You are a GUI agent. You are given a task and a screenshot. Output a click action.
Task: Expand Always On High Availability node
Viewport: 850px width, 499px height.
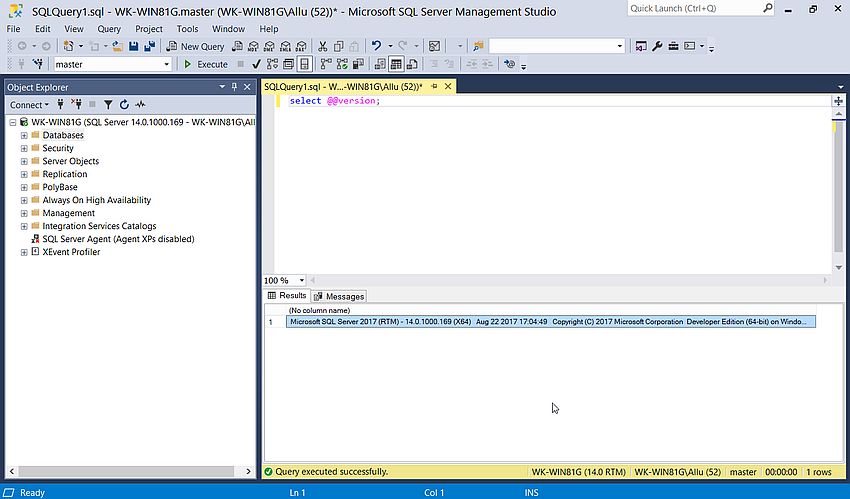[24, 200]
